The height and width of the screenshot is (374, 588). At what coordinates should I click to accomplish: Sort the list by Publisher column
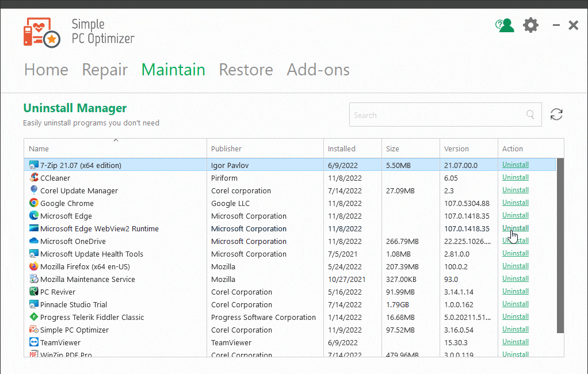pyautogui.click(x=265, y=148)
